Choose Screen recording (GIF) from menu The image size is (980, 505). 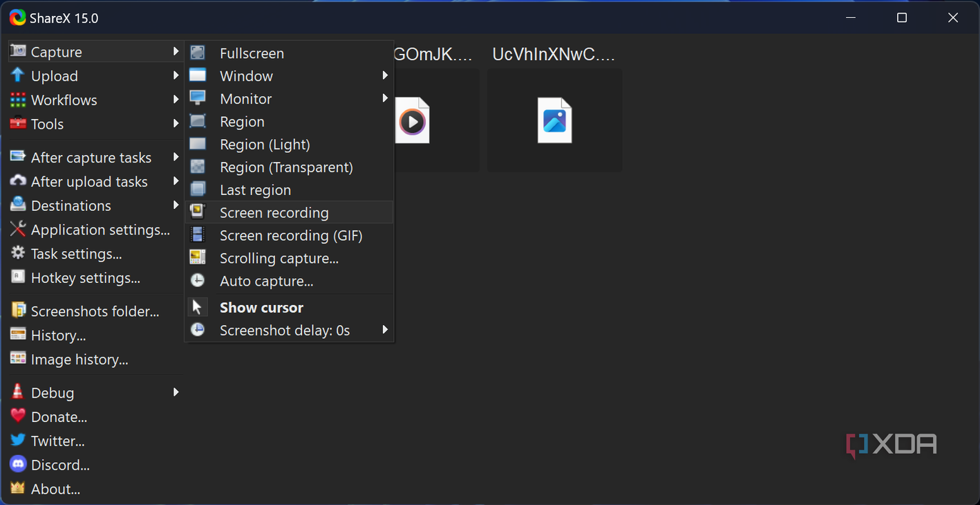tap(289, 235)
